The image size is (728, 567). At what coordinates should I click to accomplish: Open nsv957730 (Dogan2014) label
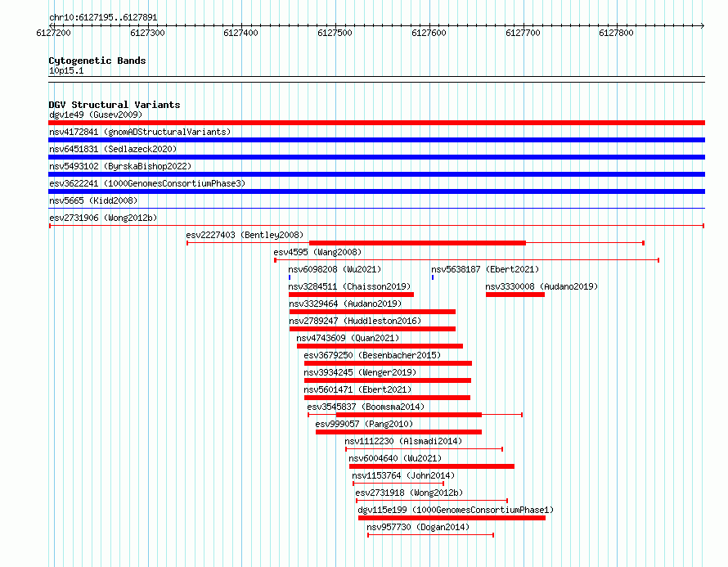click(x=418, y=527)
